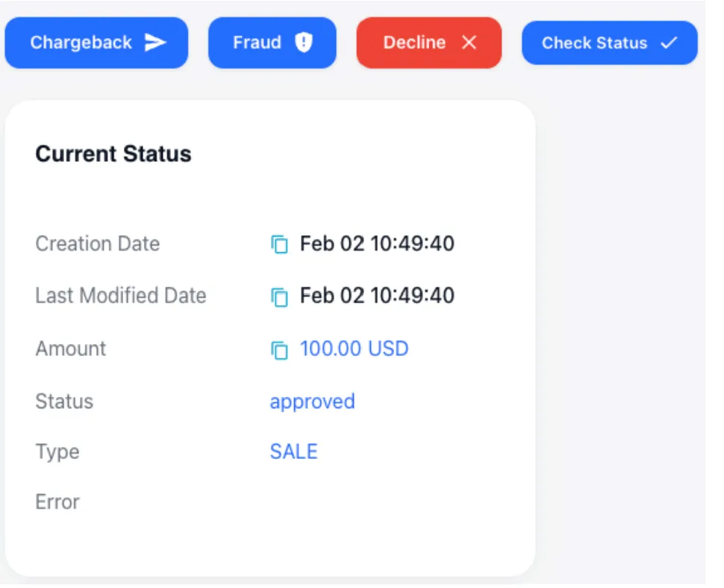This screenshot has height=588, width=724.
Task: Click the paper plane icon on Chargeback
Action: click(155, 43)
